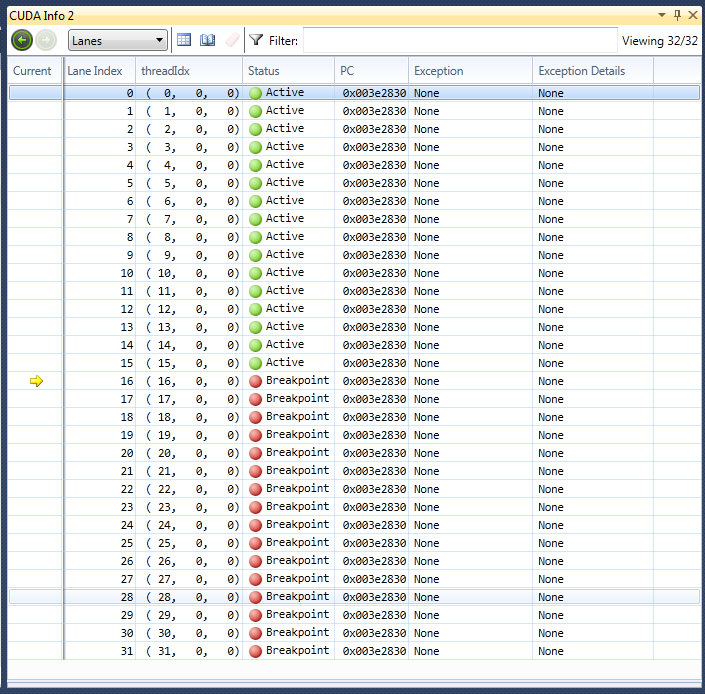Click the open book icon in toolbar
Image resolution: width=705 pixels, height=694 pixels.
click(208, 40)
